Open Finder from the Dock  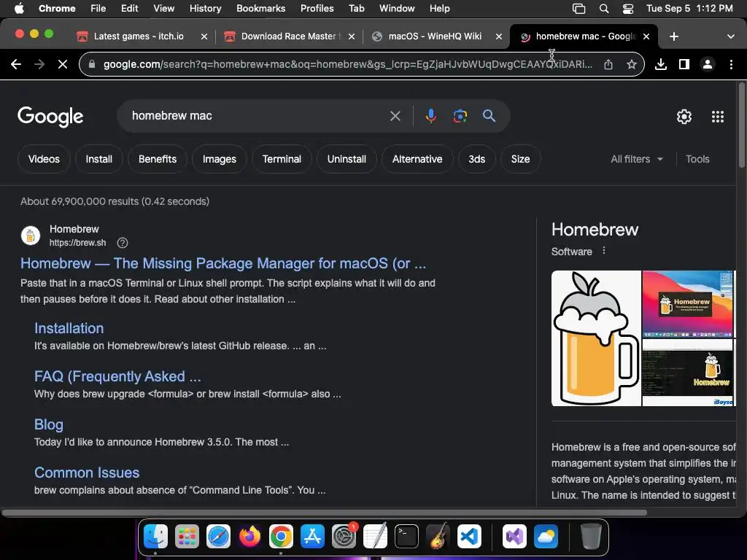[x=155, y=537]
